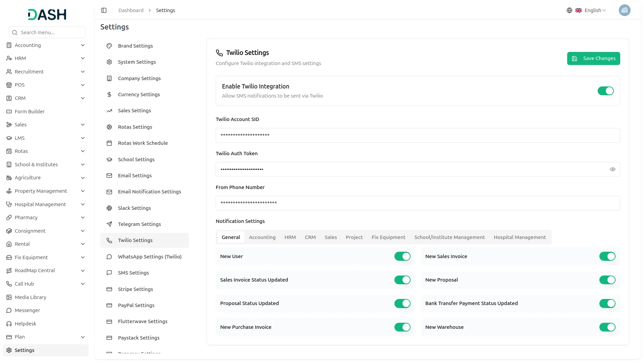Click the Save Changes button
Viewport: 644px width, 362px height.
click(593, 58)
